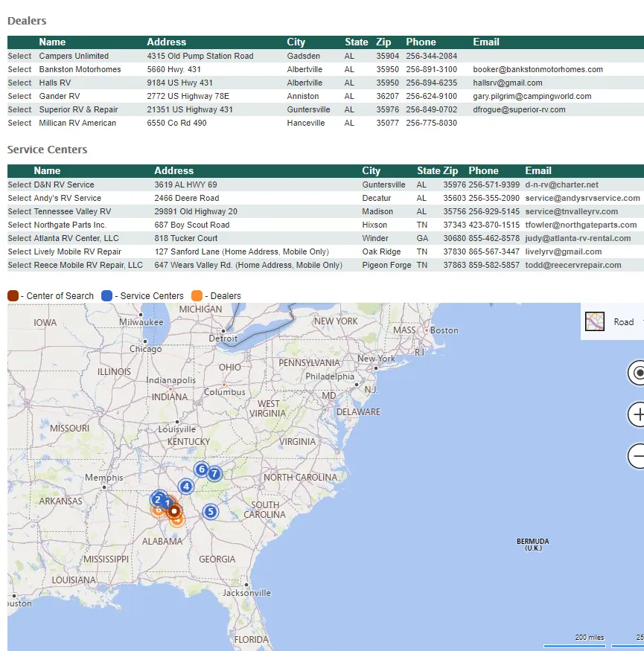Click the orange Dealers legend swatch
644x651 pixels.
[197, 296]
